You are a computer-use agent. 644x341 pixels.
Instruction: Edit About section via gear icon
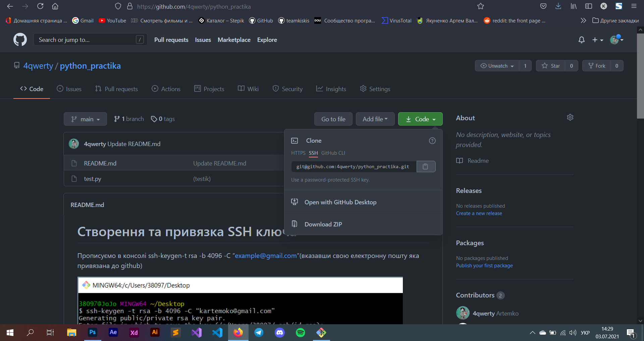570,117
